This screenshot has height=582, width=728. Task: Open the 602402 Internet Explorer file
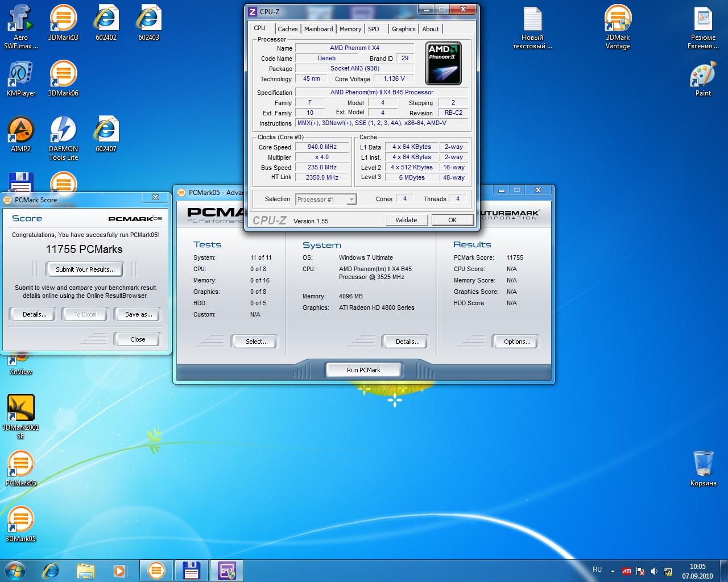click(x=106, y=23)
